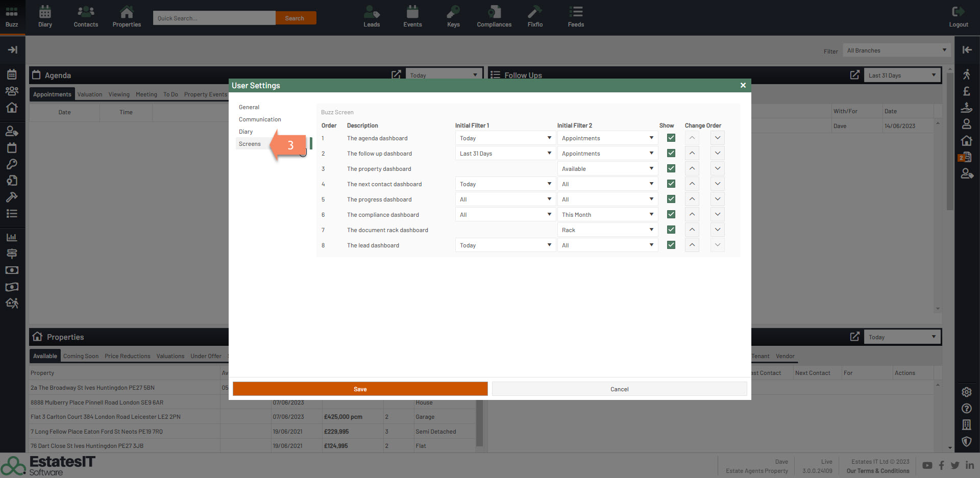Click the Cancel button
Screen dimensions: 980x478
tap(619, 389)
